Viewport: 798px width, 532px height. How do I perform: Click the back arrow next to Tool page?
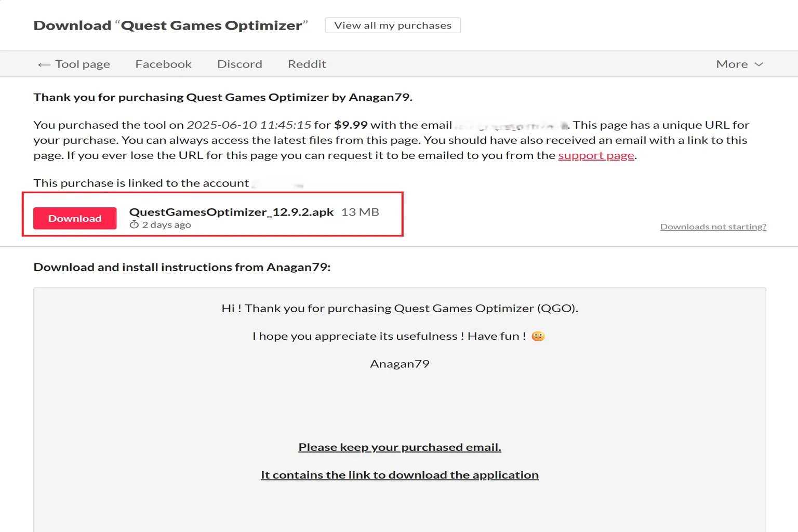tap(44, 63)
